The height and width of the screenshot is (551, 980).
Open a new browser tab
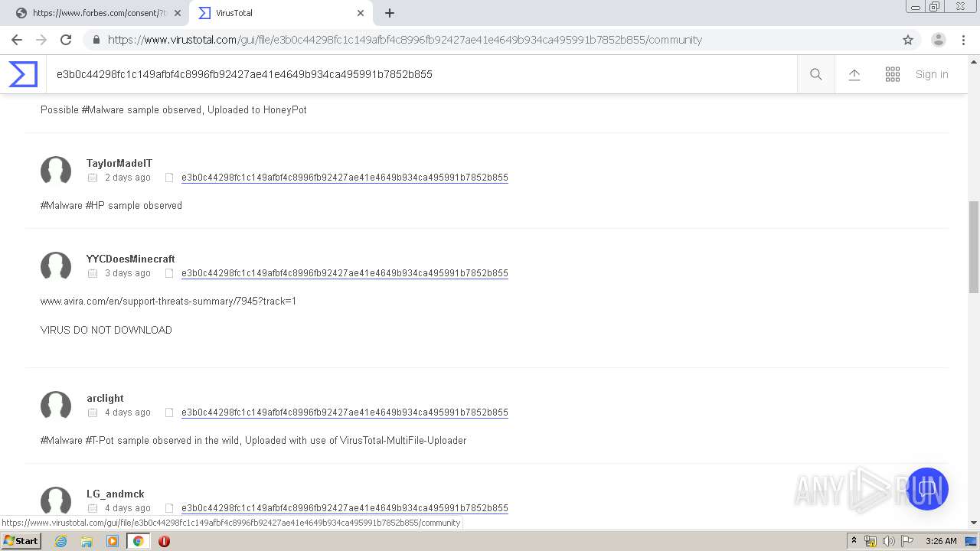pos(390,13)
